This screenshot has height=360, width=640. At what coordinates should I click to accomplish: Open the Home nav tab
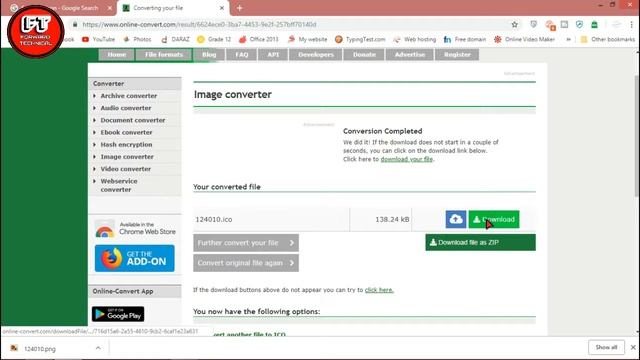[x=116, y=54]
